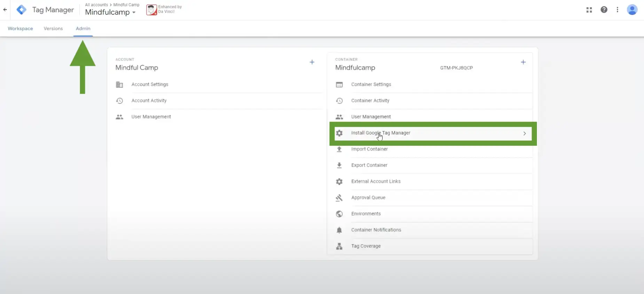
Task: Click the Approval Queue gavel icon
Action: click(339, 198)
